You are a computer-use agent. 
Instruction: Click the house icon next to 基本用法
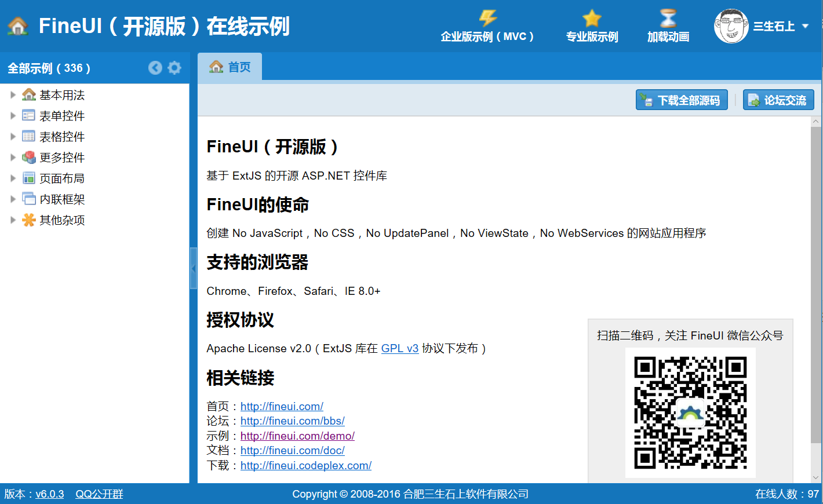coord(29,94)
